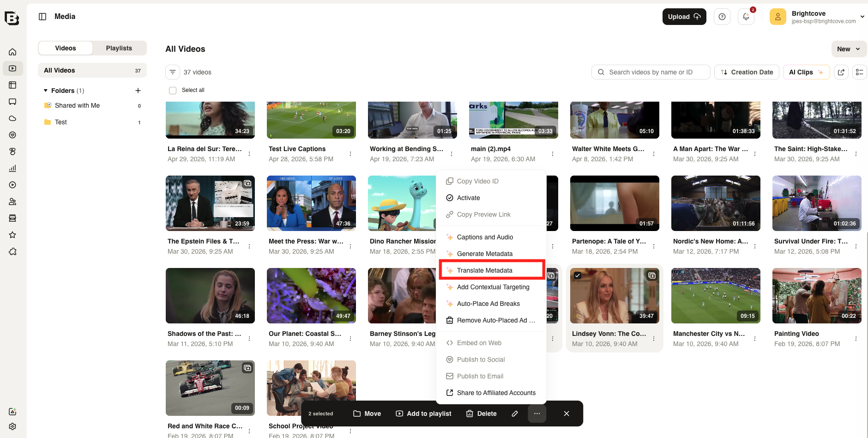Choose Share to Affiliated Accounts

(491, 393)
